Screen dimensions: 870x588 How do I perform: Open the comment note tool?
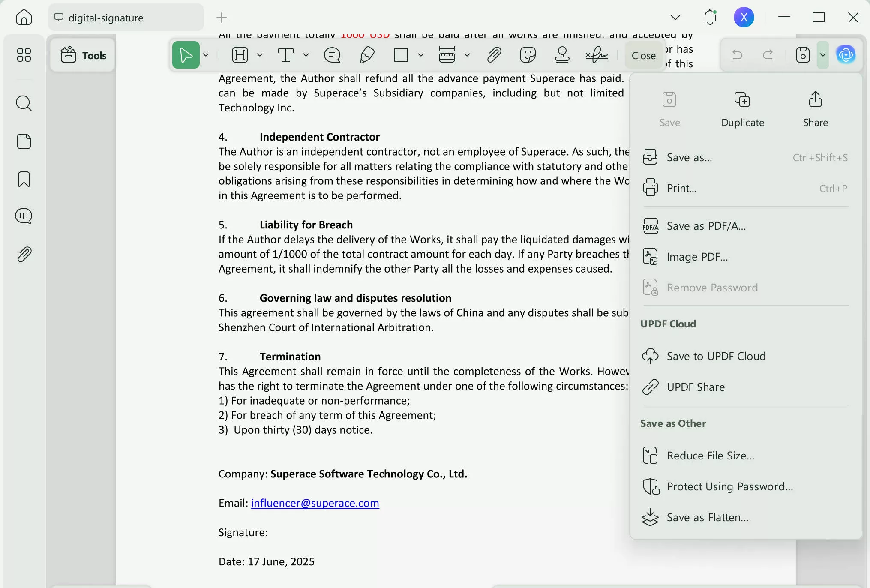click(x=332, y=55)
